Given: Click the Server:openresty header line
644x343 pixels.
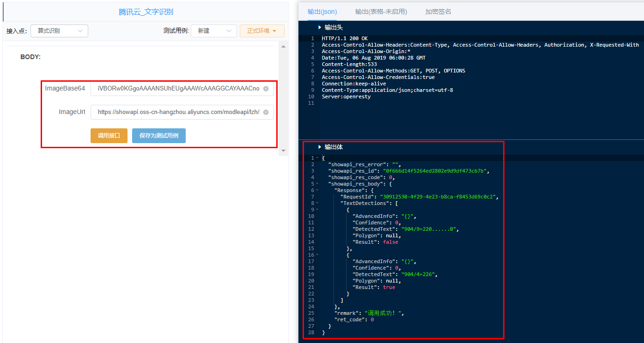Looking at the screenshot, I should pos(346,97).
